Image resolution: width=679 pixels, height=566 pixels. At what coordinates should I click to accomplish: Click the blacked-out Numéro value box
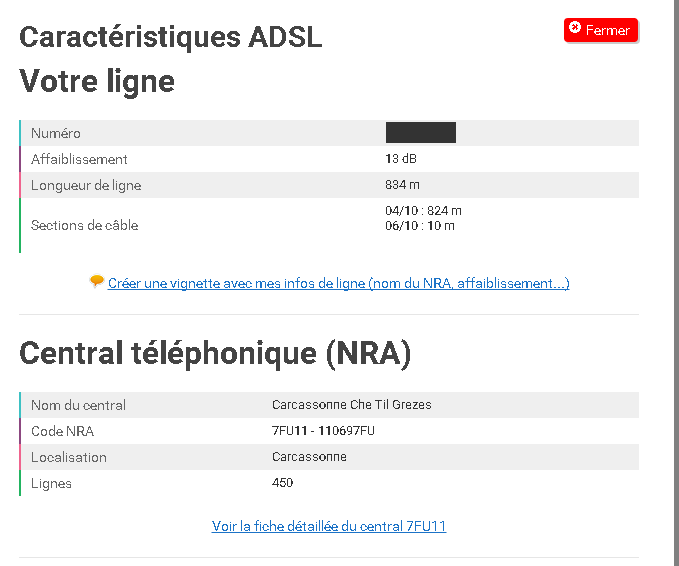[x=420, y=132]
